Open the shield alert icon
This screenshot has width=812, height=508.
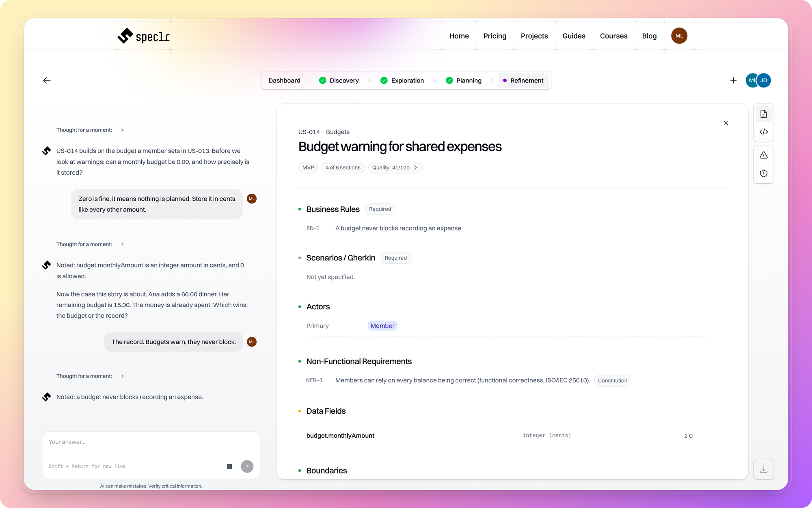point(763,174)
